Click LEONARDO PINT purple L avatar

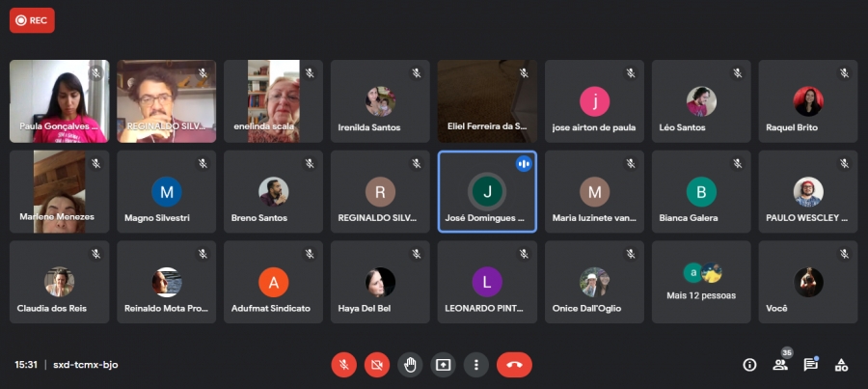(x=487, y=282)
